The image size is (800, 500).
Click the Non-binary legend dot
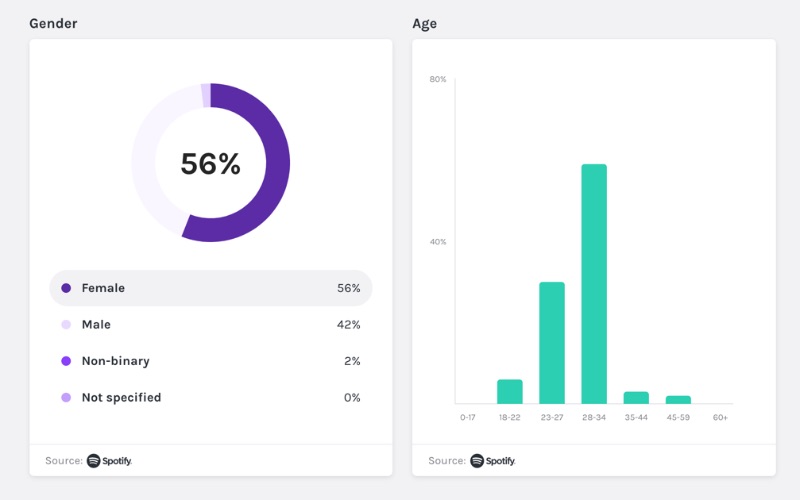66,361
